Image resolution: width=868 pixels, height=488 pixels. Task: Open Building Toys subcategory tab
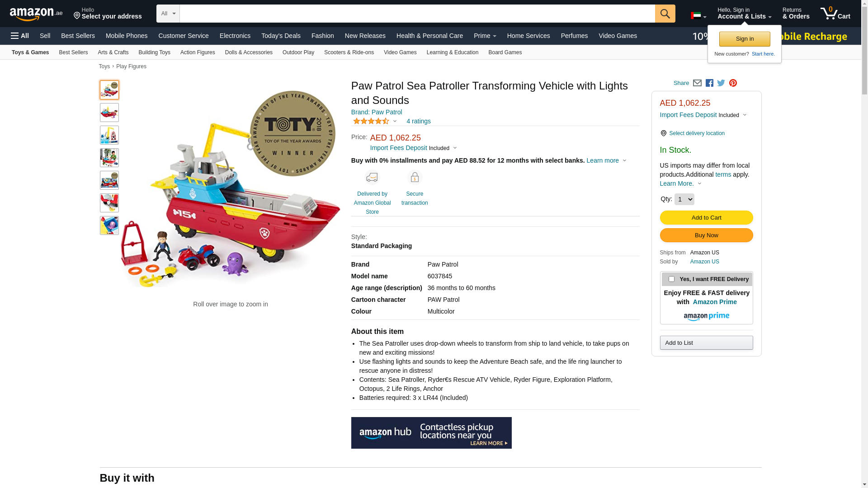[154, 52]
